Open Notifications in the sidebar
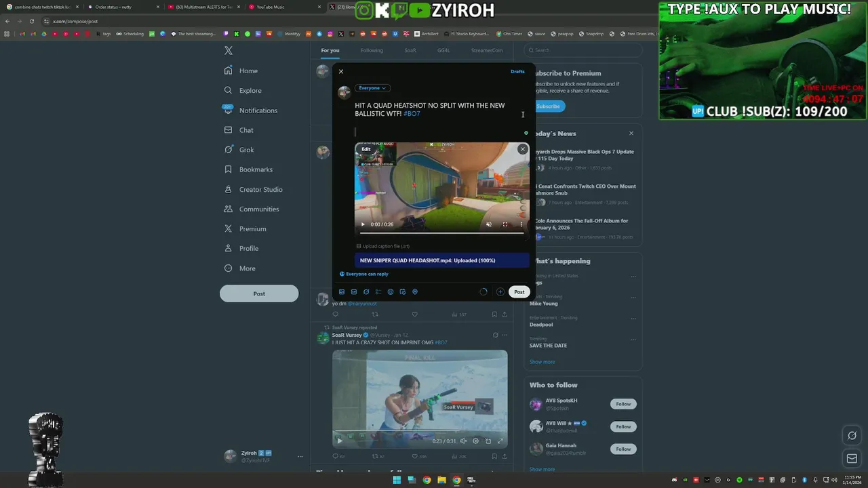 tap(250, 110)
